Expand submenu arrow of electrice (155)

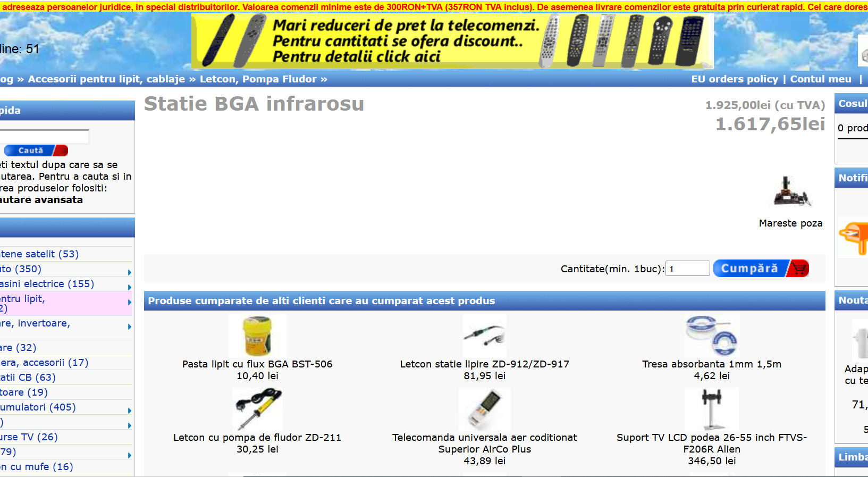[130, 287]
